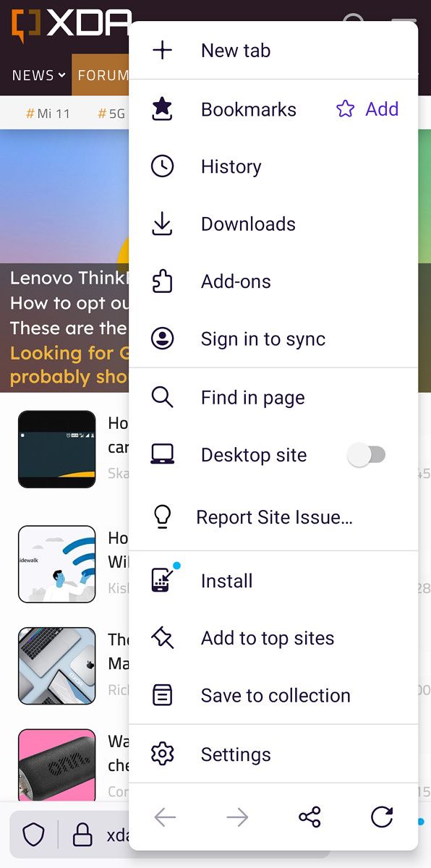Toggle the Desktop site switch
The image size is (431, 868).
[367, 455]
